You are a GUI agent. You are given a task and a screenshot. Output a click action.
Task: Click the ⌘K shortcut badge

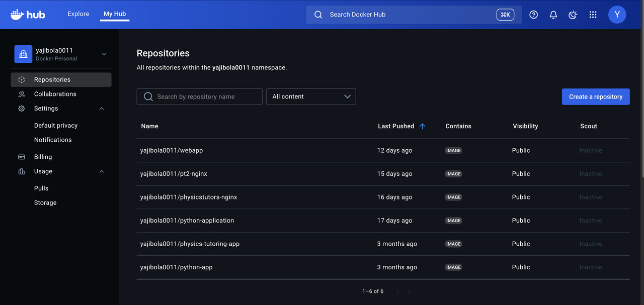point(505,15)
